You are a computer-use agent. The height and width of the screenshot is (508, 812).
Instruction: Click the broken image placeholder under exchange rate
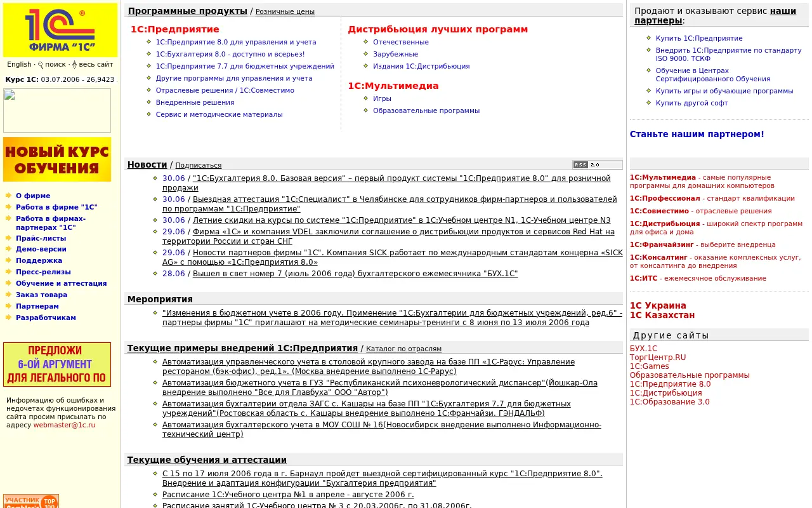[x=57, y=110]
